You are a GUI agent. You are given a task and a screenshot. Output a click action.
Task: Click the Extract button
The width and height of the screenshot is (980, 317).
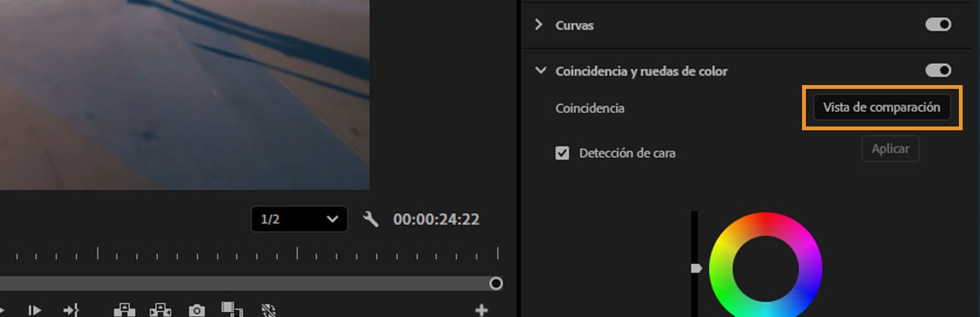point(161,309)
